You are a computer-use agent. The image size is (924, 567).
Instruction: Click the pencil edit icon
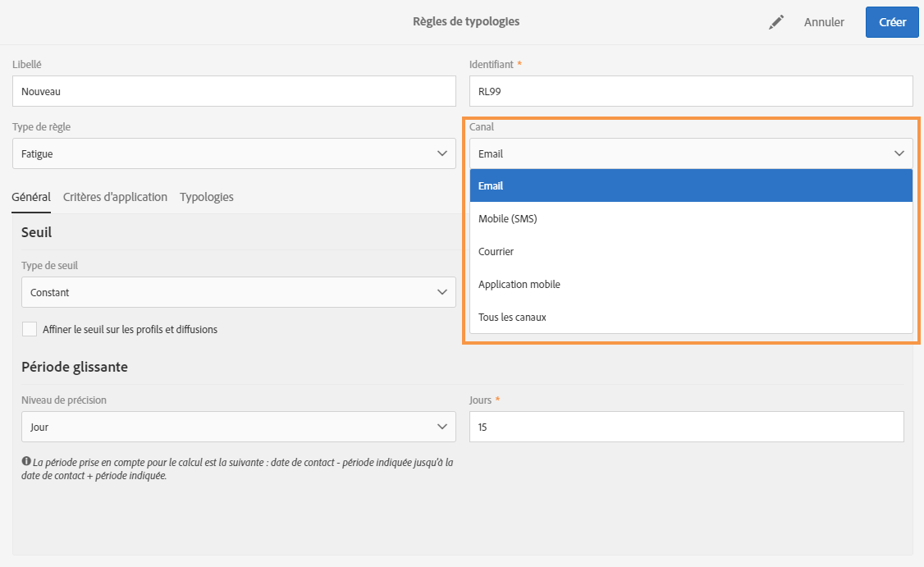pyautogui.click(x=775, y=23)
